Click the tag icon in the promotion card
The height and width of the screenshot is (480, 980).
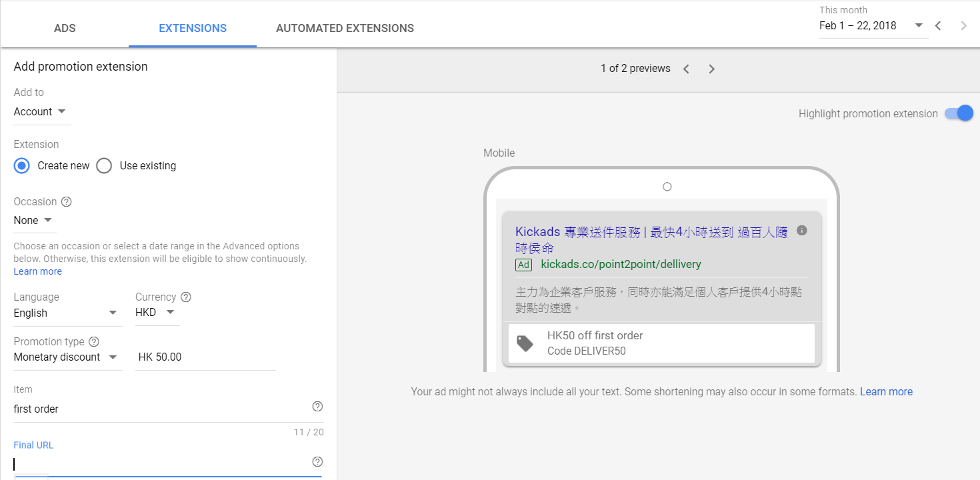[524, 342]
